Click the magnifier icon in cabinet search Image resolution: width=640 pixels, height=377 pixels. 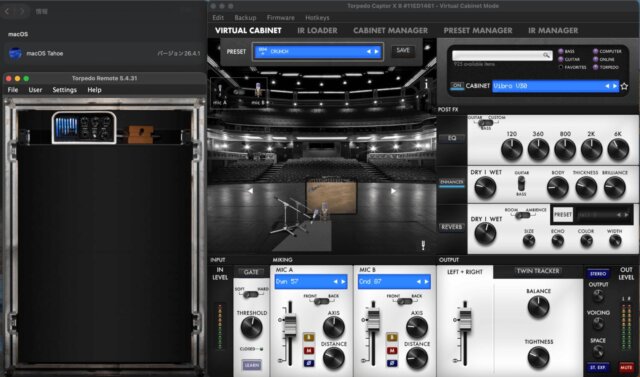(546, 55)
